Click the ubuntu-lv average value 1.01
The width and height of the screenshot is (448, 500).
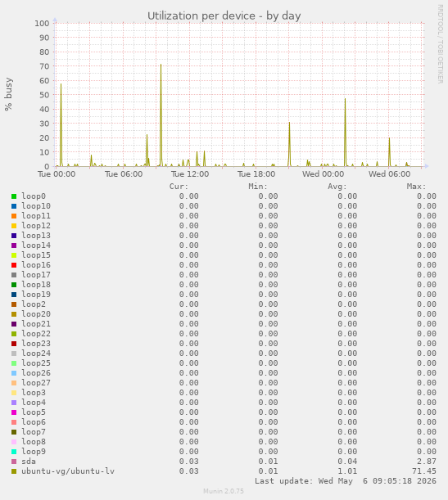(347, 471)
